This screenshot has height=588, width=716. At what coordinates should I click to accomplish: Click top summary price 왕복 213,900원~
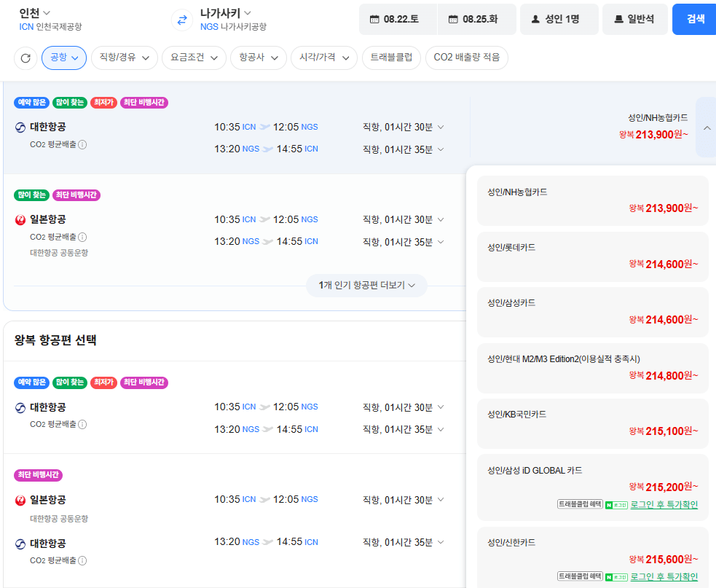[653, 135]
